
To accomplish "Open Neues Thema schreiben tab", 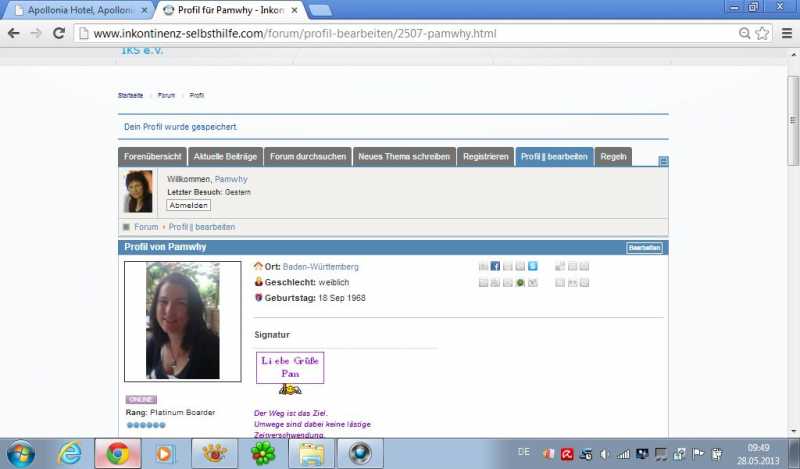I will (404, 157).
